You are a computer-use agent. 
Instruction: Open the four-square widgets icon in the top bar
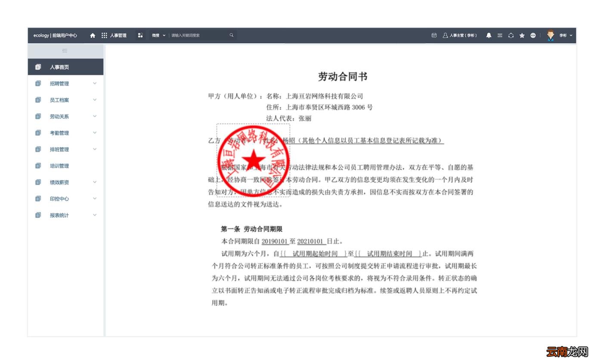click(x=140, y=35)
